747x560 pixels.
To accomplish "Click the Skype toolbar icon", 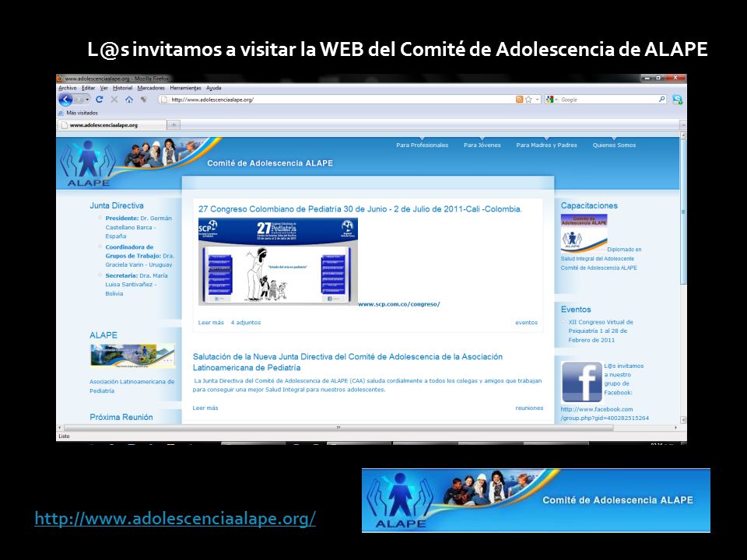I will 677,100.
